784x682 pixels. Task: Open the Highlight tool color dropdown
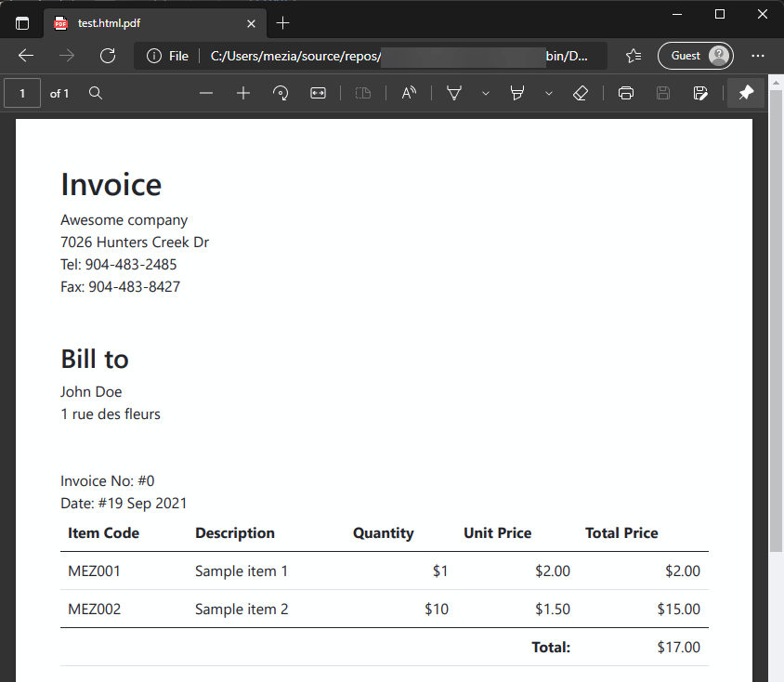[548, 93]
